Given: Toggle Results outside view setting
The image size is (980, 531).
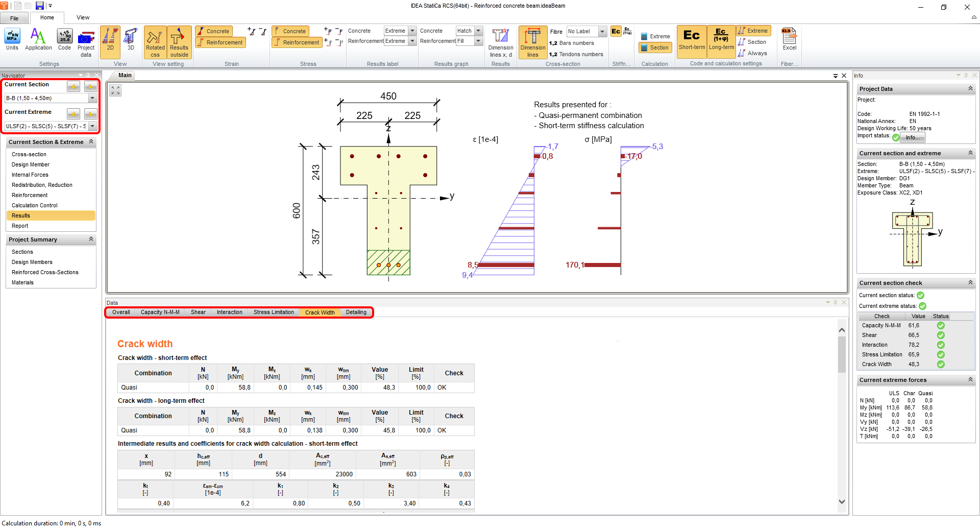Looking at the screenshot, I should pyautogui.click(x=179, y=42).
